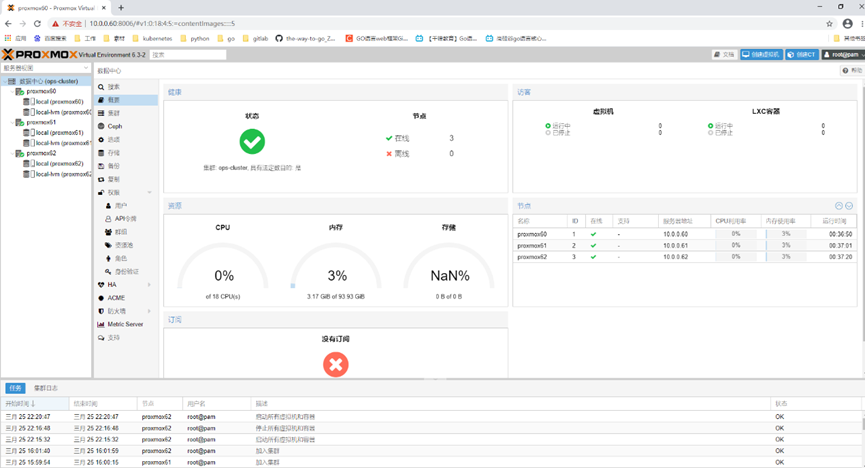865x468 pixels.
Task: Sort tasks by the 开始时间 column header
Action: (35, 404)
